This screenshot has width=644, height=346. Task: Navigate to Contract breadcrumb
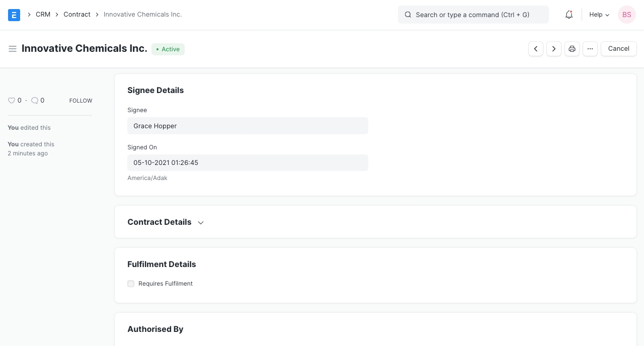click(x=77, y=15)
